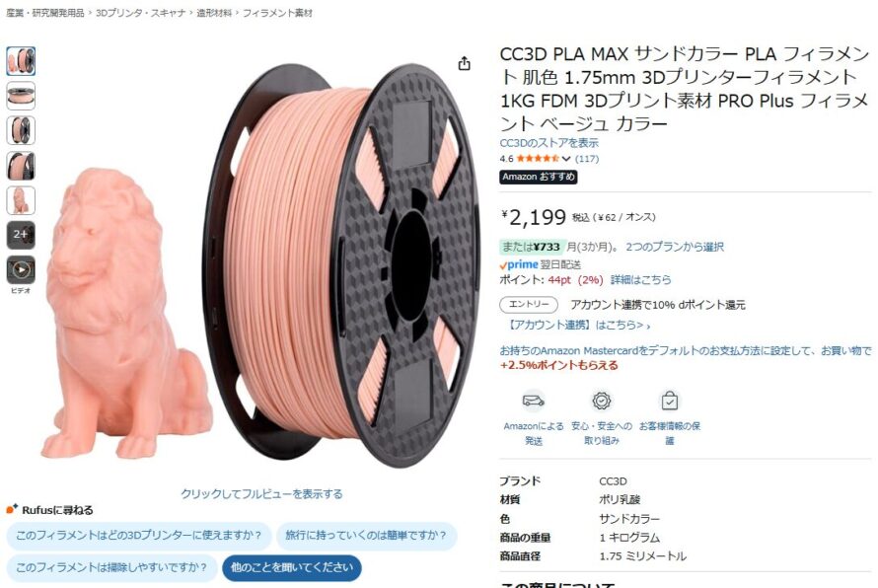The width and height of the screenshot is (878, 588).
Task: Open the 2+ more images thumbnail
Action: click(x=21, y=235)
